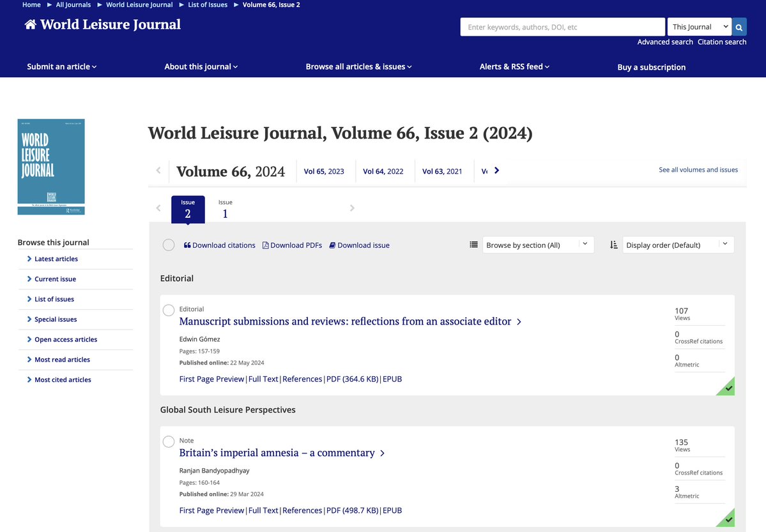Click Buy a subscription
The height and width of the screenshot is (532, 766).
point(651,67)
